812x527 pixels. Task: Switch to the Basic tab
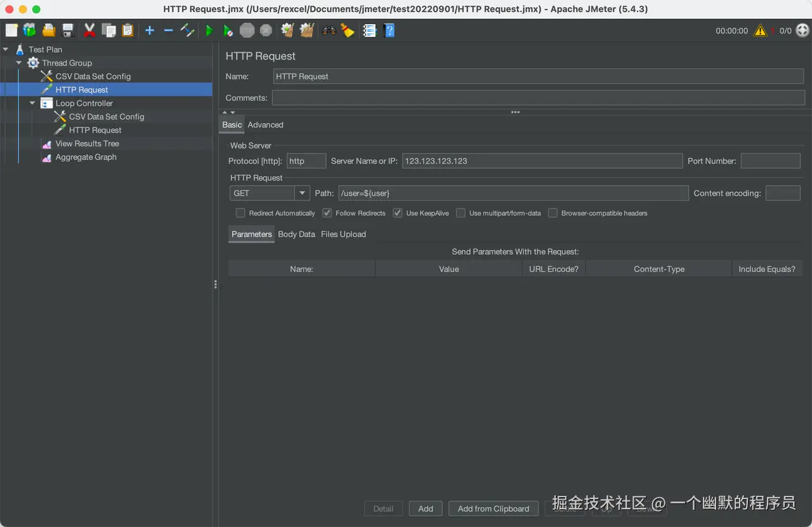(232, 125)
